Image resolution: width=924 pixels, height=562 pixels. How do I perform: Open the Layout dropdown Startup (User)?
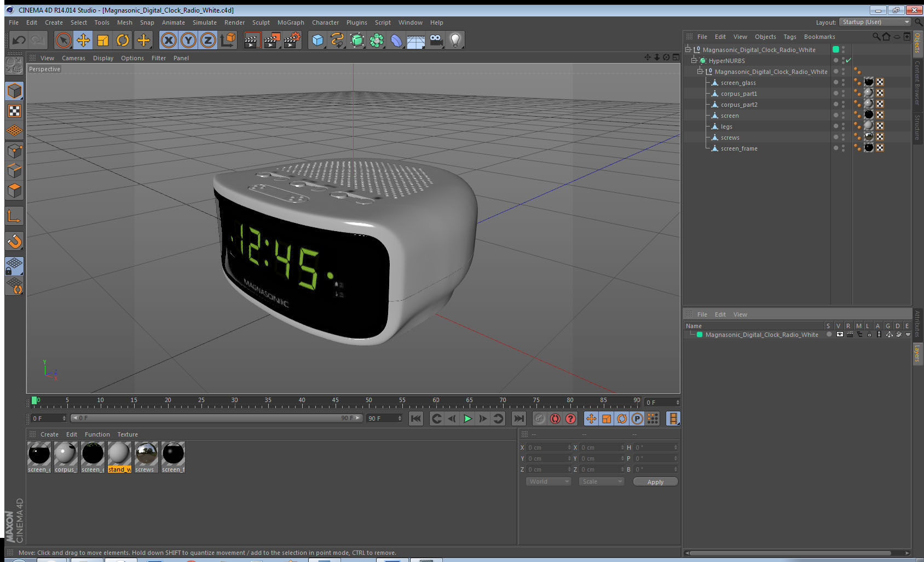(x=875, y=22)
